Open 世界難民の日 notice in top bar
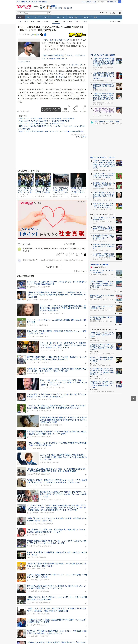This screenshot has height=644, width=138. [x=32, y=2]
